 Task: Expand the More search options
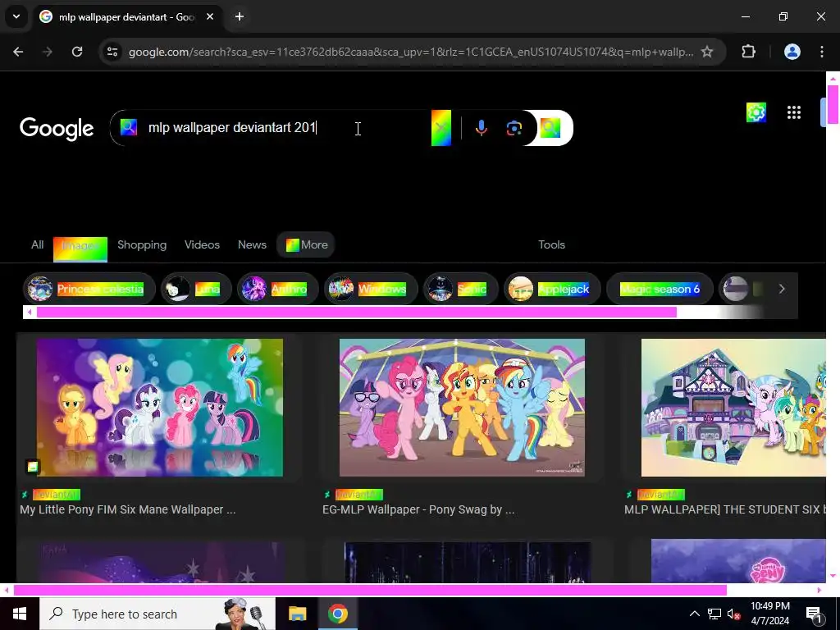pyautogui.click(x=306, y=244)
